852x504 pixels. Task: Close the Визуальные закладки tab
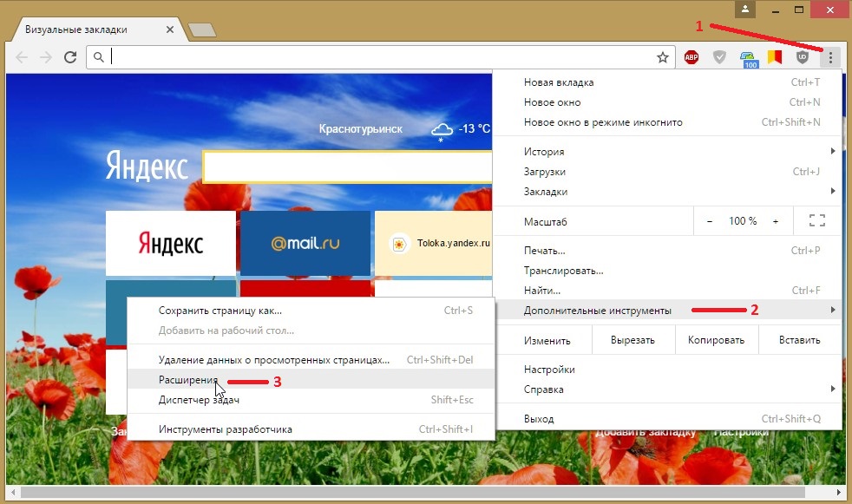coord(169,29)
